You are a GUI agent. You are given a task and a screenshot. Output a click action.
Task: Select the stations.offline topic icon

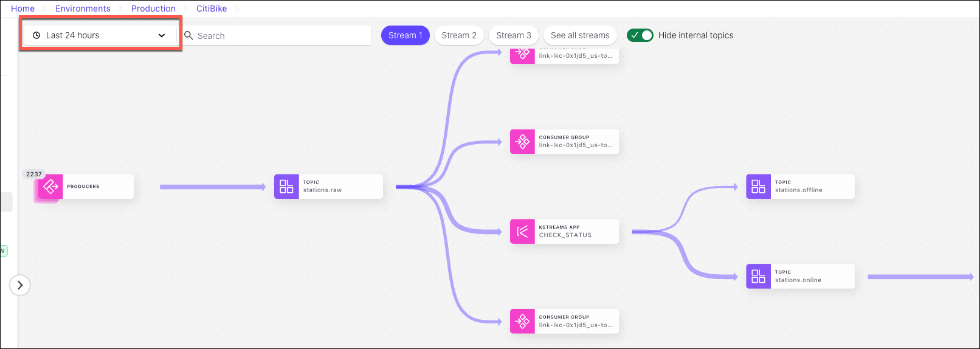tap(758, 187)
